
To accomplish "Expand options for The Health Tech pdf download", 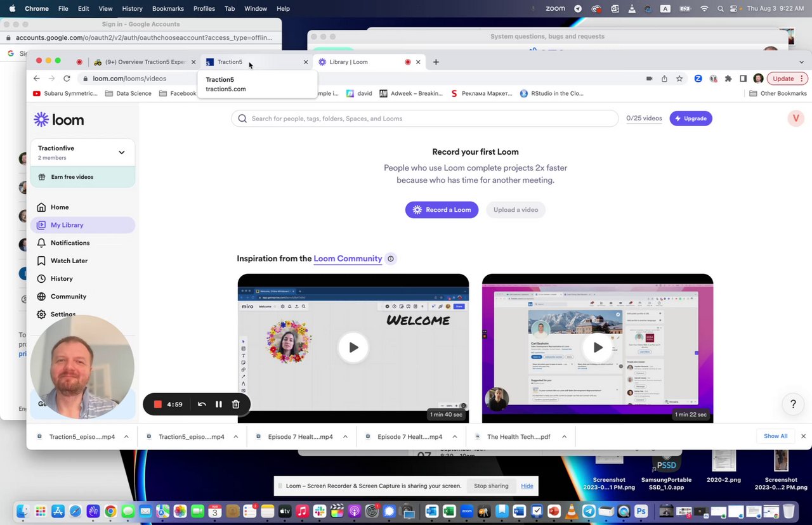I will point(564,437).
